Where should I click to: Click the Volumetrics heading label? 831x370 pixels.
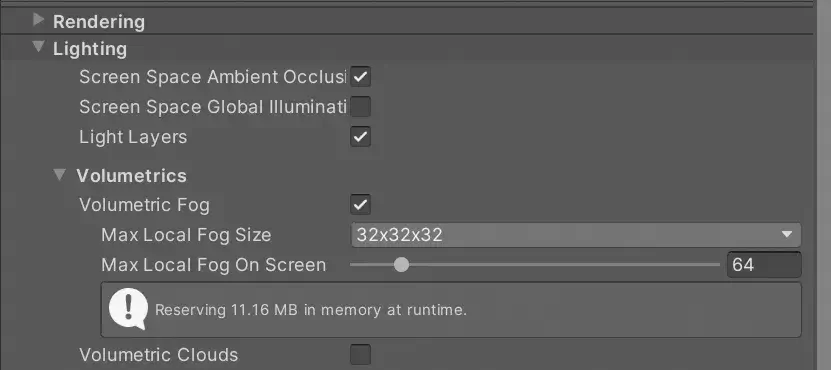pos(131,175)
